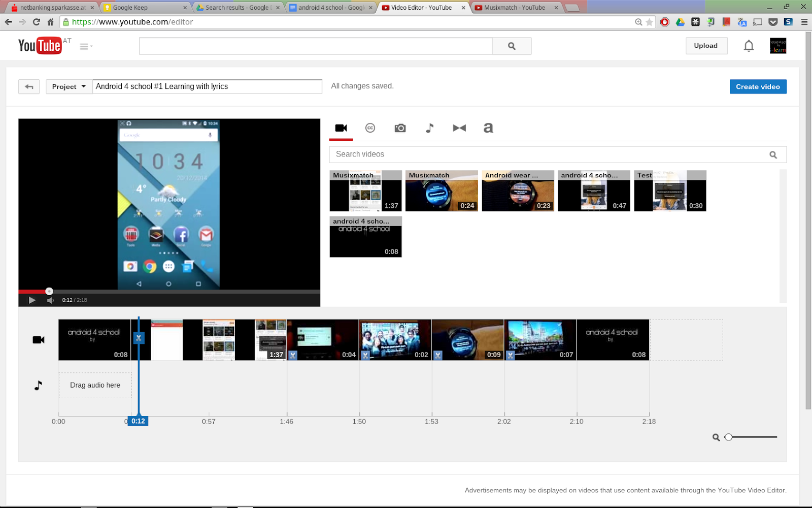Switch to the netbanking.sparkasse.at tab
Viewport: 812px width, 508px height.
coord(52,8)
